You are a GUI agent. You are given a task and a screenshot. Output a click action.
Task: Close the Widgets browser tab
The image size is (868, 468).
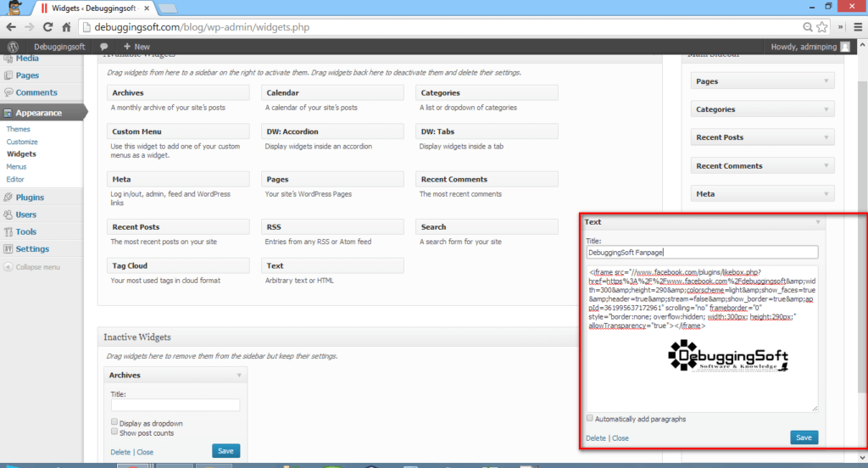pyautogui.click(x=147, y=8)
